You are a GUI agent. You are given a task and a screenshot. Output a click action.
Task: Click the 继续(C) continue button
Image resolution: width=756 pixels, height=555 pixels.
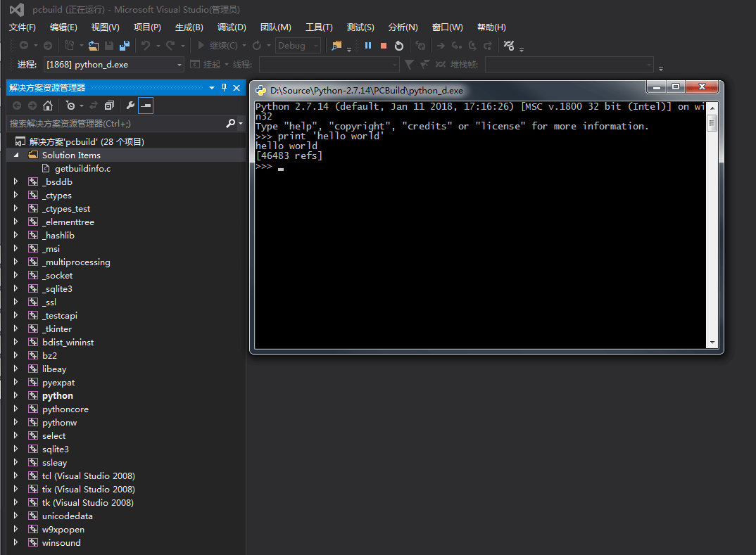click(x=218, y=45)
